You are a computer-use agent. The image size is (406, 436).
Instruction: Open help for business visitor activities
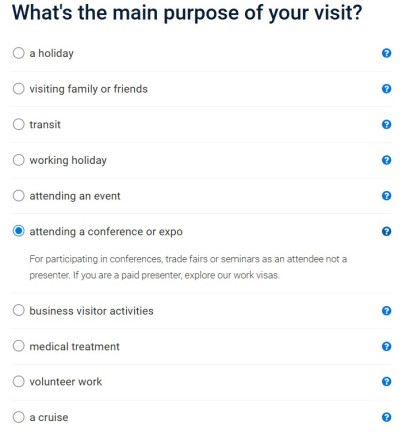coord(386,311)
